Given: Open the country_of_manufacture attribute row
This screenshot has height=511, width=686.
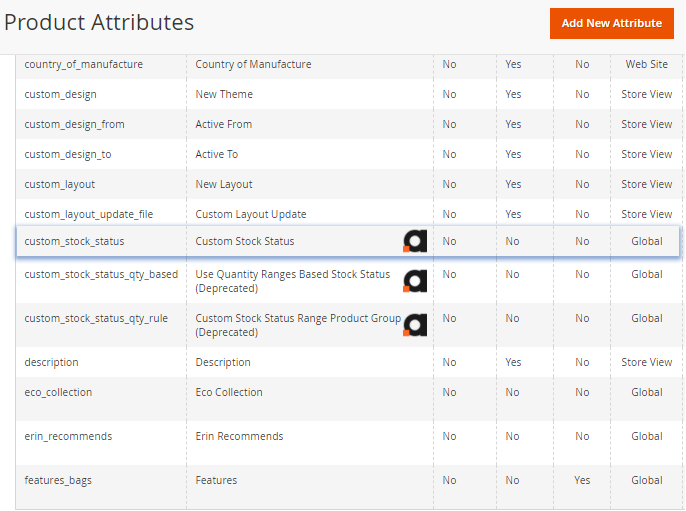Looking at the screenshot, I should point(83,64).
